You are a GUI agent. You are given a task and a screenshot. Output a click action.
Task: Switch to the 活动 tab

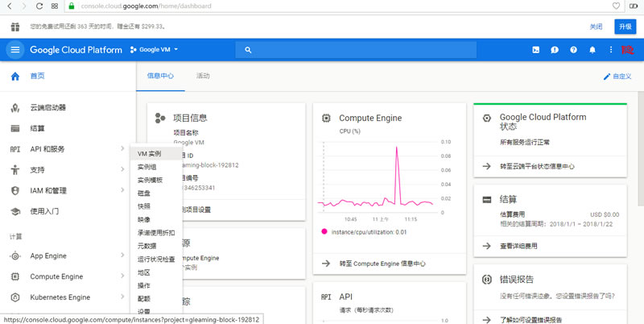coord(203,76)
